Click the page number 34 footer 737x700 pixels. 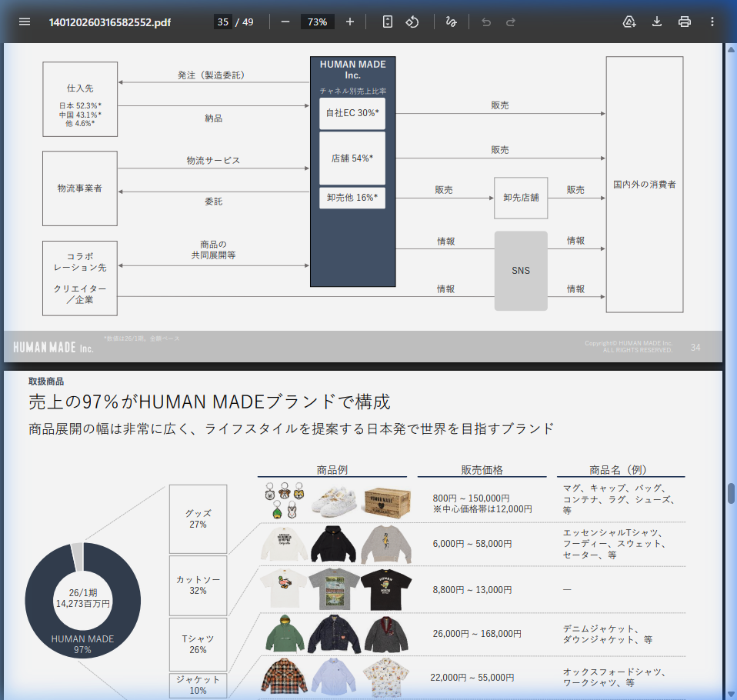tap(695, 348)
